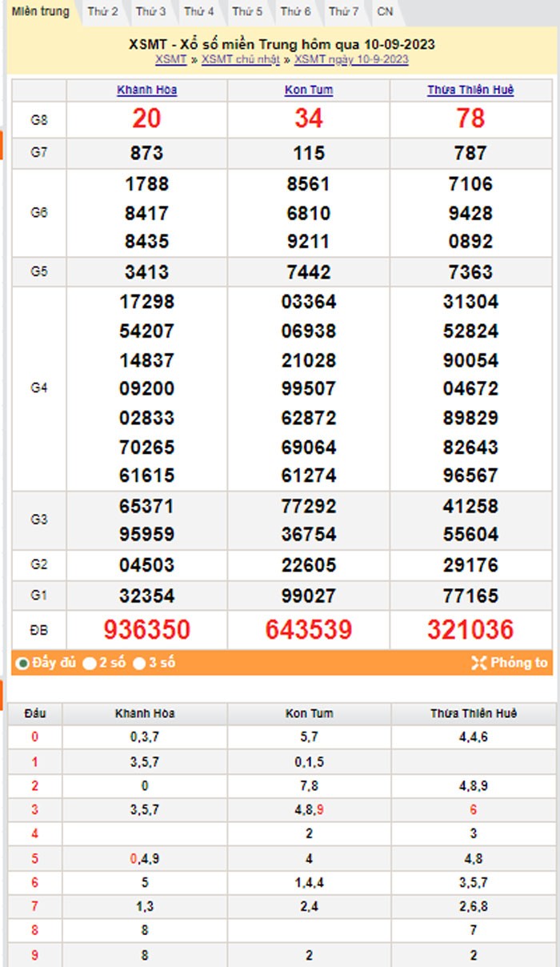
Task: Switch to the Thứ 7 tab
Action: click(x=343, y=12)
